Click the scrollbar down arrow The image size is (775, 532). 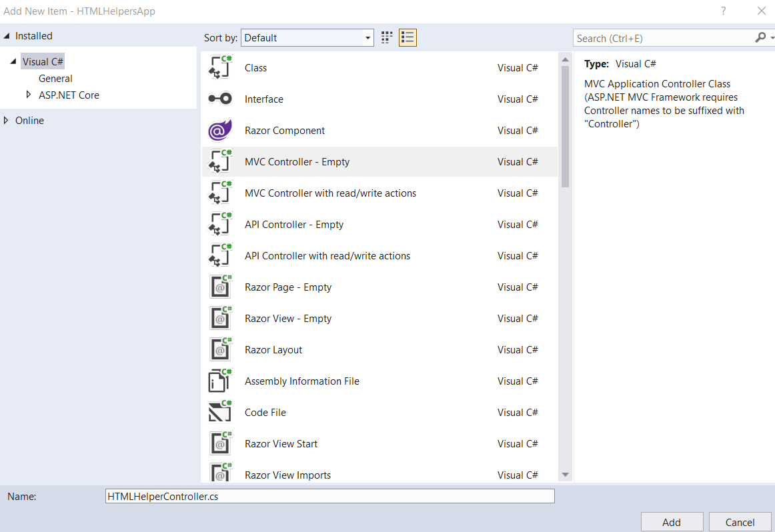566,475
